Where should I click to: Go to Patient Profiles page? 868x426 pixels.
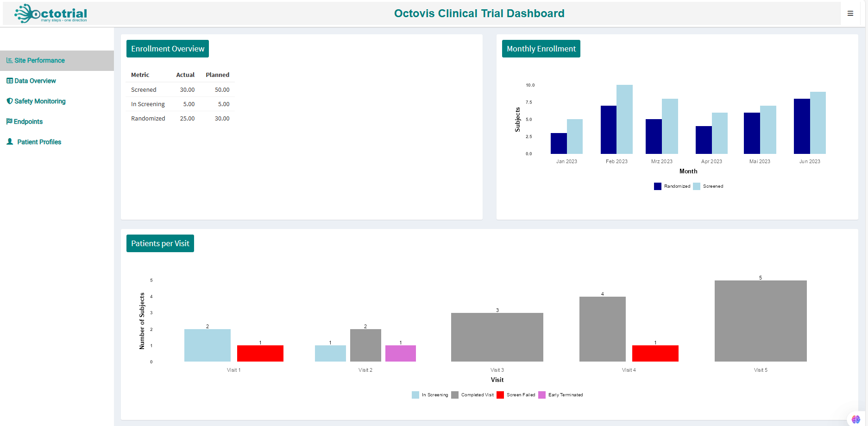[x=39, y=142]
